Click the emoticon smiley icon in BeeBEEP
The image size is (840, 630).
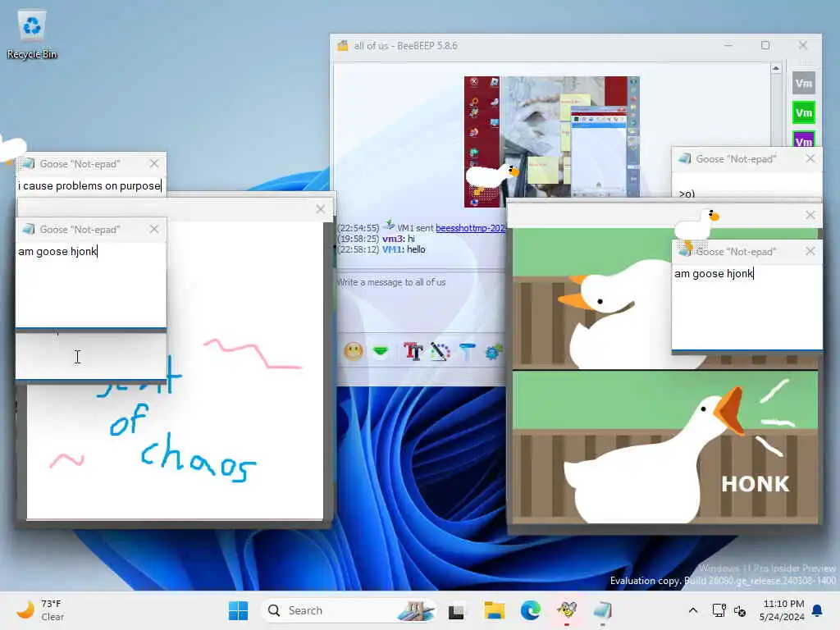coord(353,351)
